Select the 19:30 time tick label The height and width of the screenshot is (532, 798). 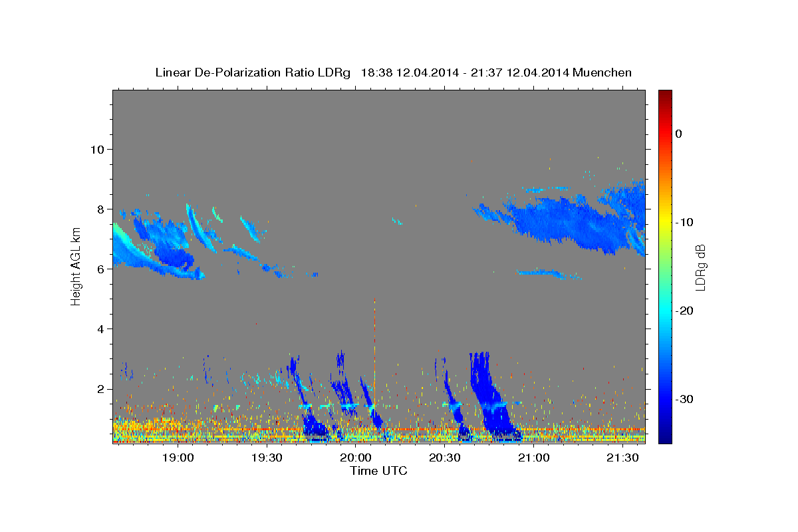click(x=267, y=458)
